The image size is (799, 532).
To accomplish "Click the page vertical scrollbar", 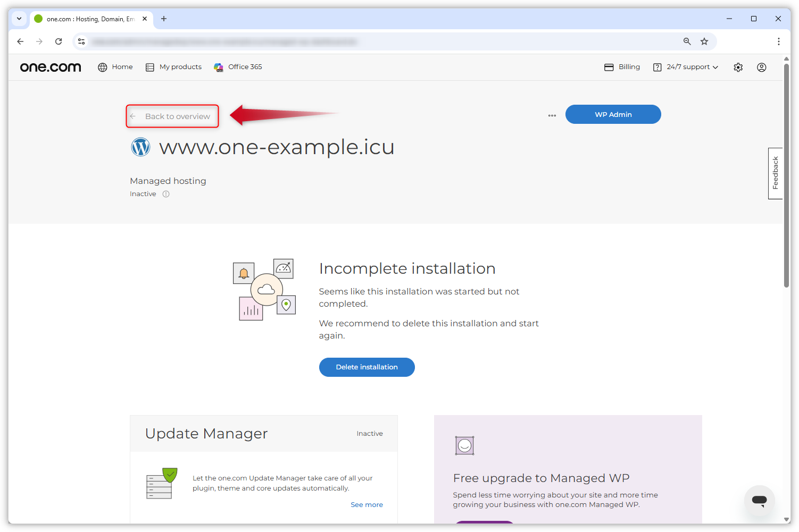I will coord(786,175).
